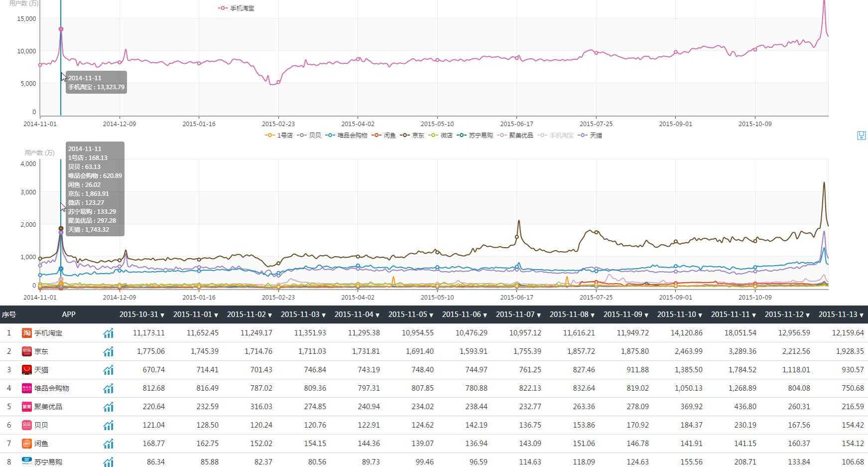868x467 pixels.
Task: Enable greyed-out 手机淘宝 series in lower legend
Action: [556, 136]
